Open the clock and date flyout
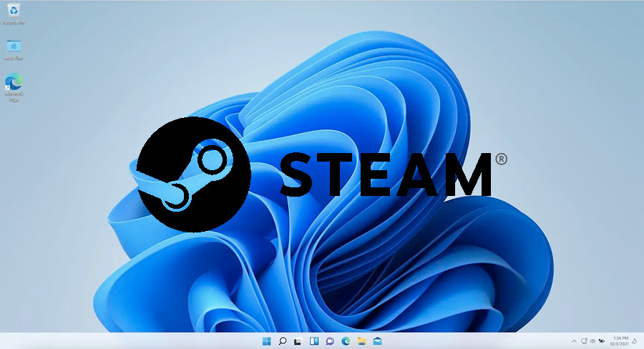 tap(620, 341)
